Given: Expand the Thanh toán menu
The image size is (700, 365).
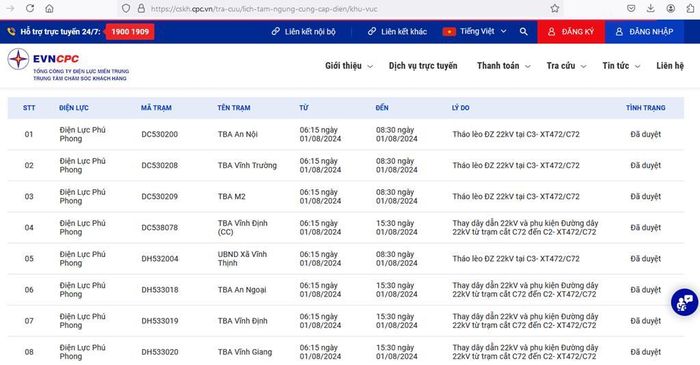Looking at the screenshot, I should (x=504, y=66).
